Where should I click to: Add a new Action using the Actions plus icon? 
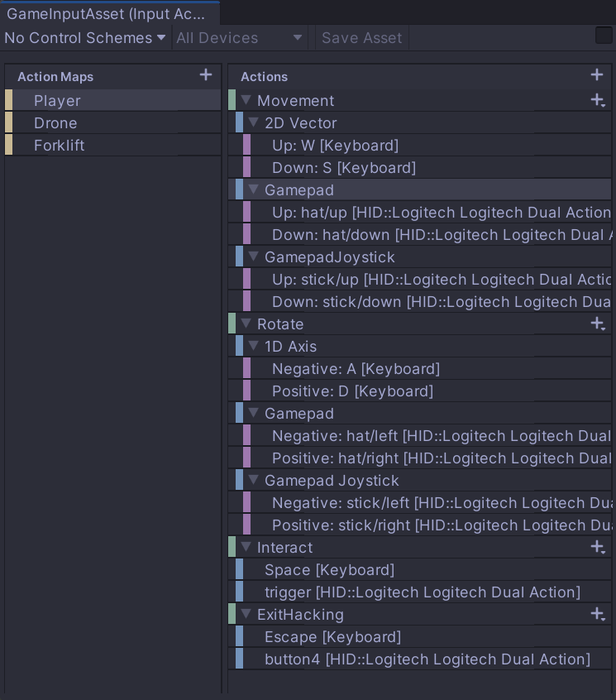click(x=597, y=76)
